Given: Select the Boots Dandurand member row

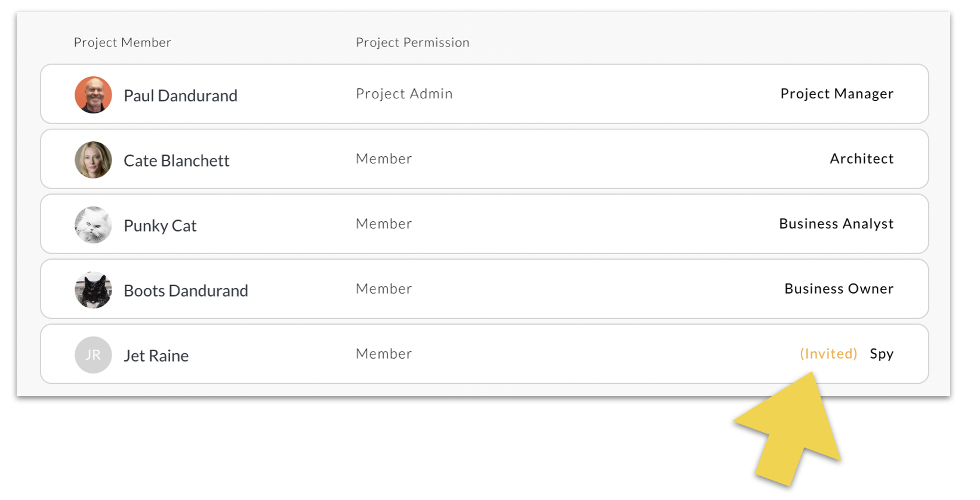Looking at the screenshot, I should click(483, 289).
